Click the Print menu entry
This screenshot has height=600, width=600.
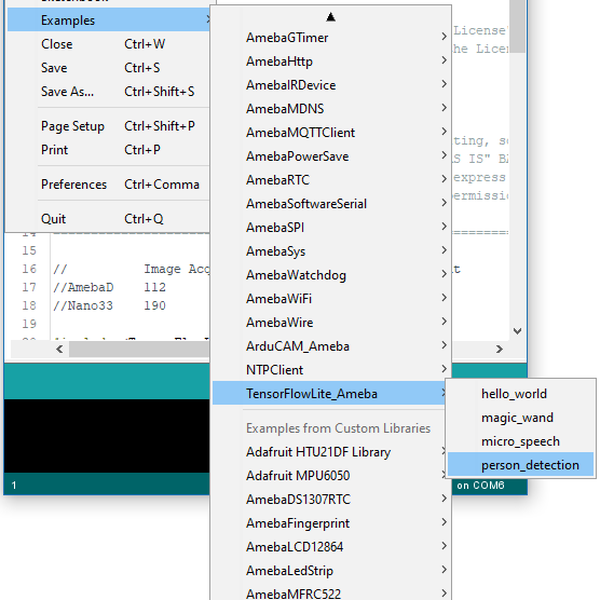pos(55,150)
